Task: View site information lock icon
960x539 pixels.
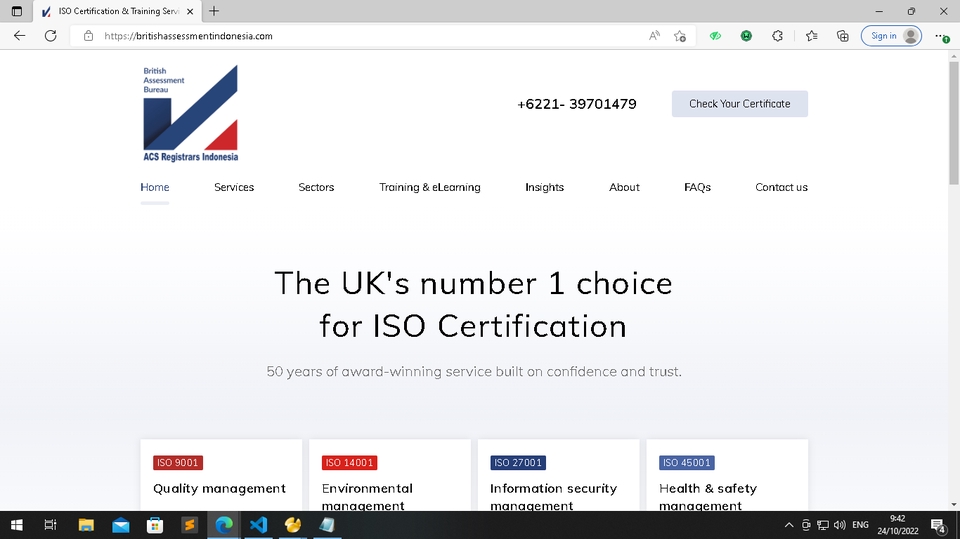Action: point(88,36)
